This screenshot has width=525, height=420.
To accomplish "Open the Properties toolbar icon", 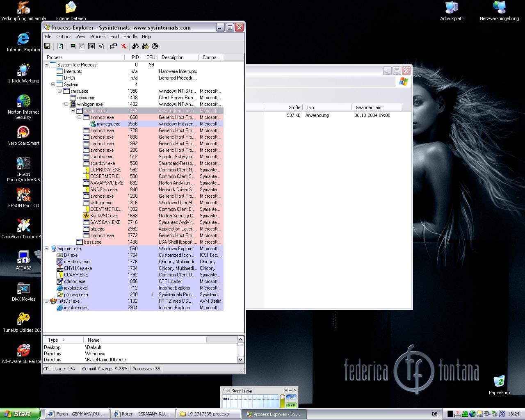I will (x=114, y=46).
